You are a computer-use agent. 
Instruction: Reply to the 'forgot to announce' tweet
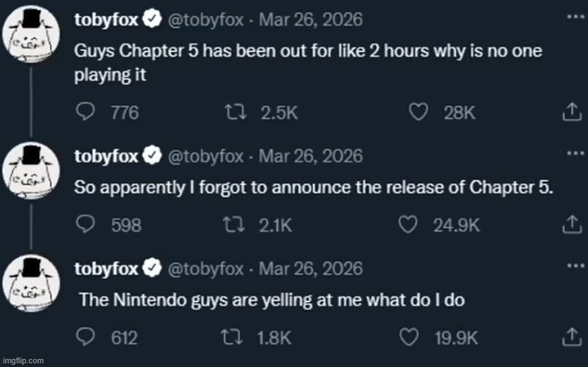tap(87, 225)
